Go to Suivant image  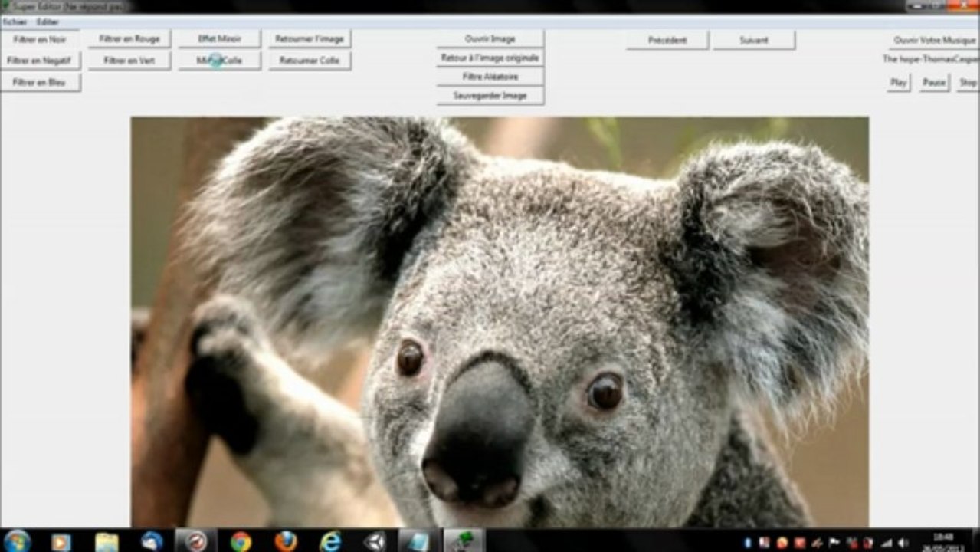pos(754,40)
